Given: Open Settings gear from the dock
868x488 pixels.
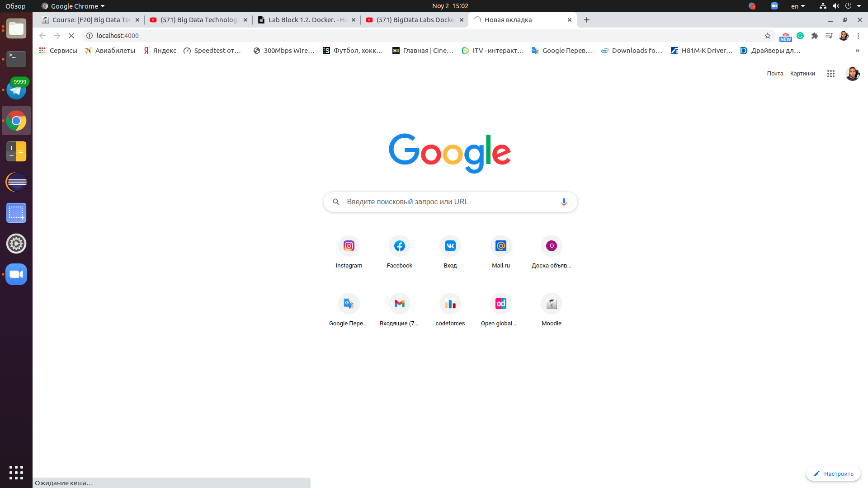Looking at the screenshot, I should coord(16,244).
